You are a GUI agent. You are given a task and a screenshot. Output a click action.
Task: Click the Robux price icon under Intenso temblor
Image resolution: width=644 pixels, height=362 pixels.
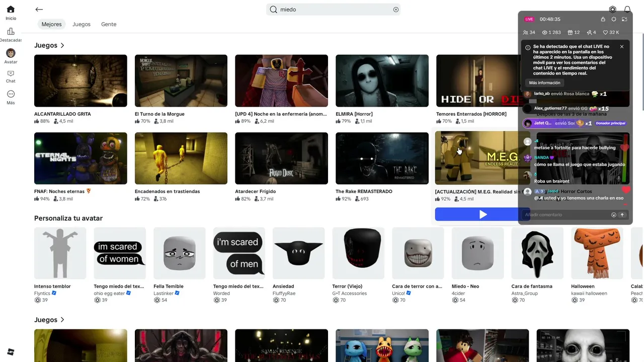coord(37,300)
